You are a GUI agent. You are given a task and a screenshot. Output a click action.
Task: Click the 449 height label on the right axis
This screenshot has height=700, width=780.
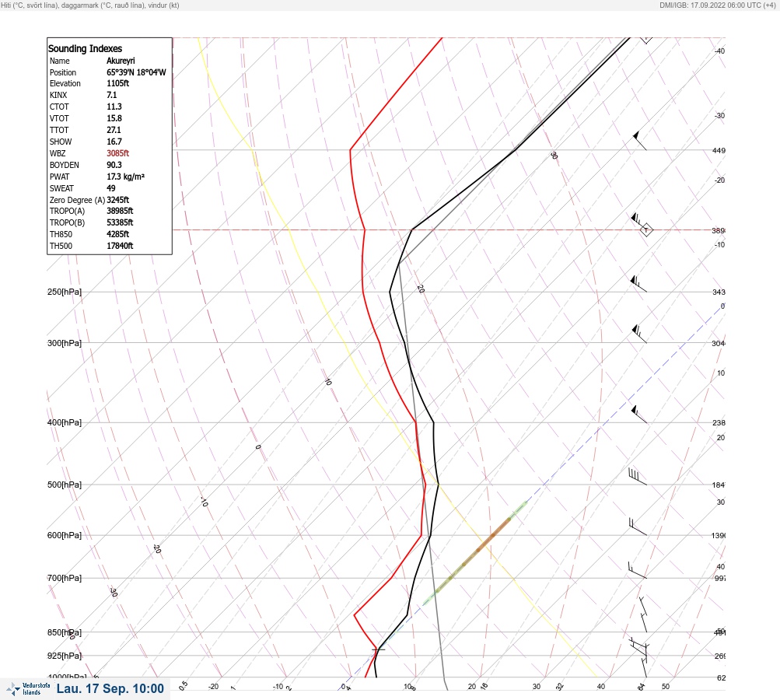(719, 150)
